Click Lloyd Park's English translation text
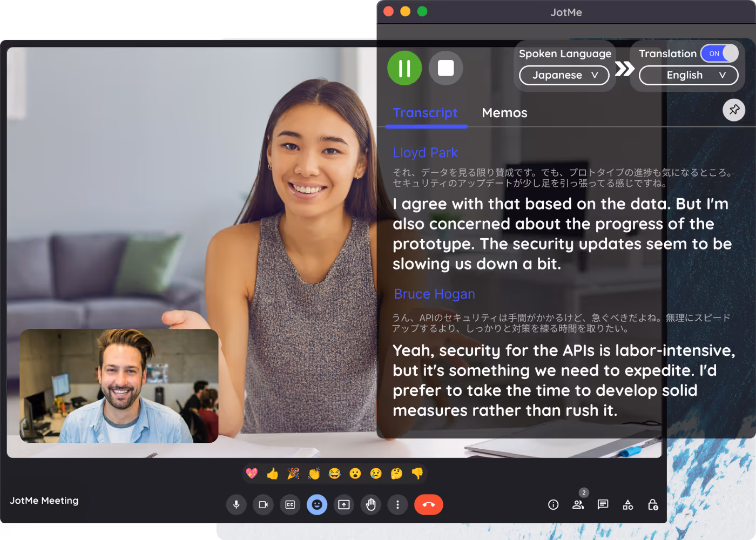 [562, 234]
